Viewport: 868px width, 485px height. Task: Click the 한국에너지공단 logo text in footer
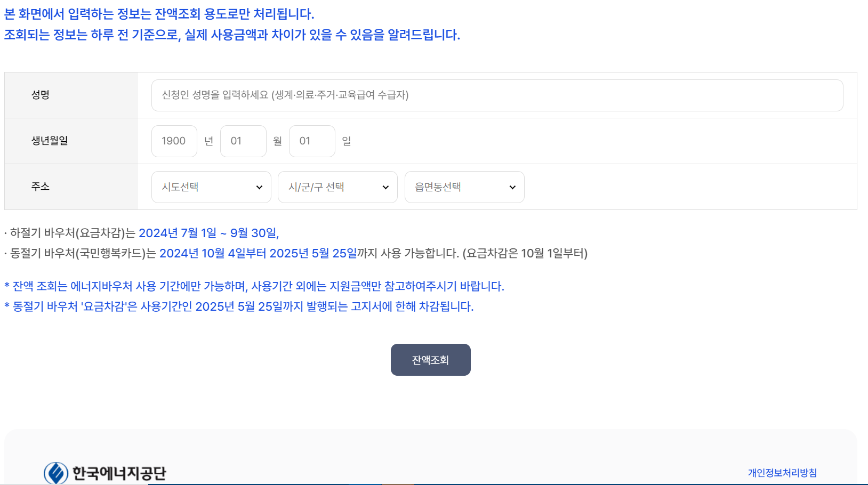120,472
